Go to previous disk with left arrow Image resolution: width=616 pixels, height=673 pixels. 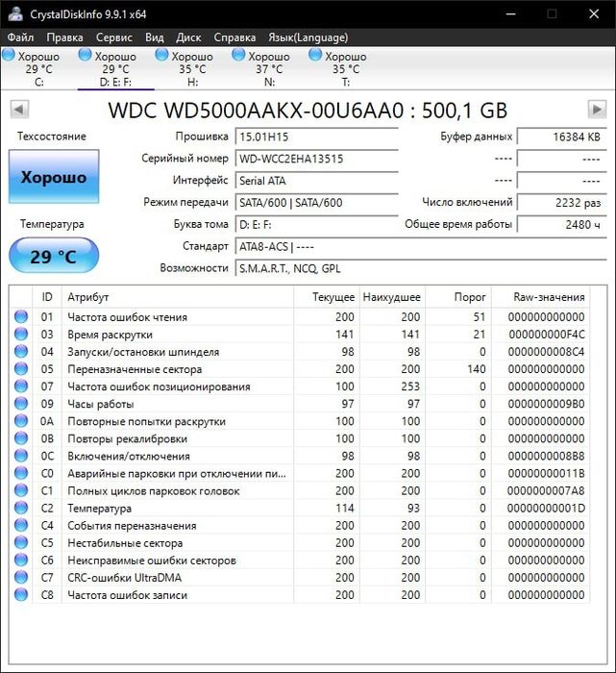(19, 109)
